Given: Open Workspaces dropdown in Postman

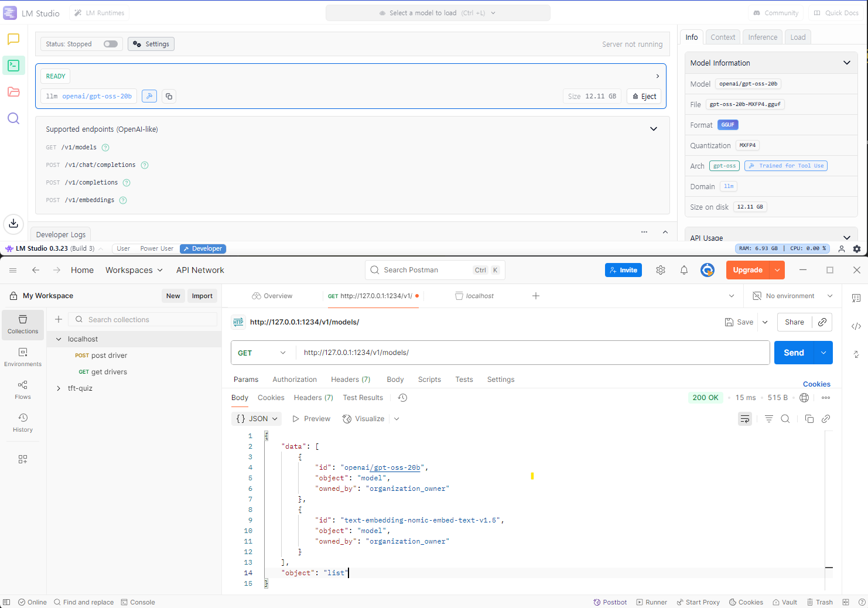Looking at the screenshot, I should pos(134,270).
